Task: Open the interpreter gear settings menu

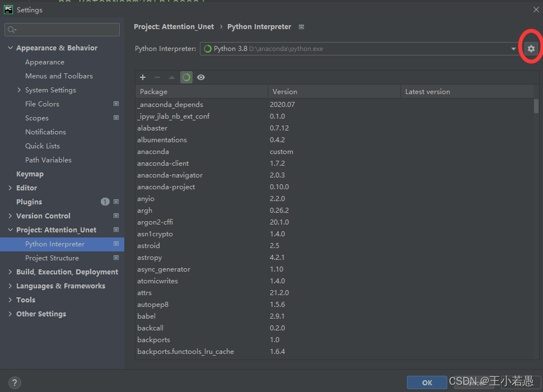Action: 531,49
